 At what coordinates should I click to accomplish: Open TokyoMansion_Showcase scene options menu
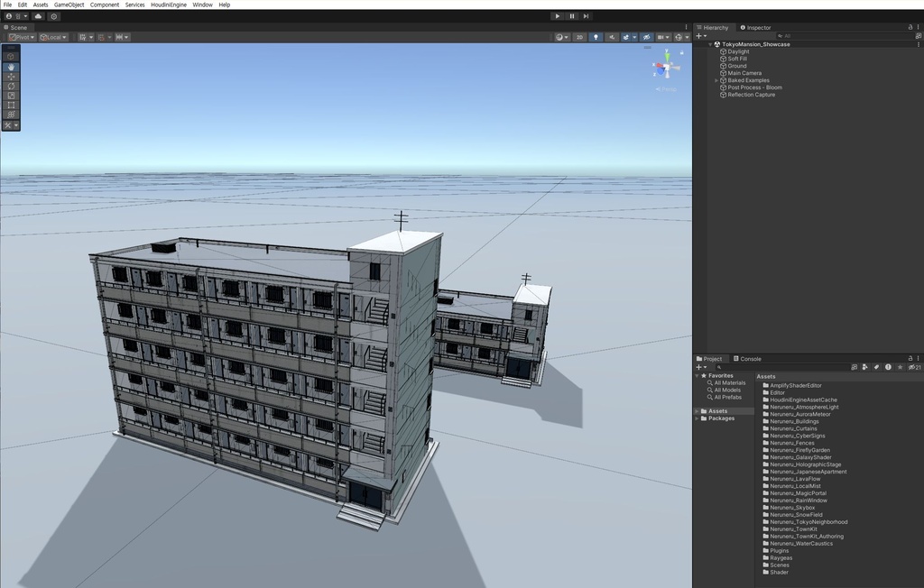pos(918,44)
